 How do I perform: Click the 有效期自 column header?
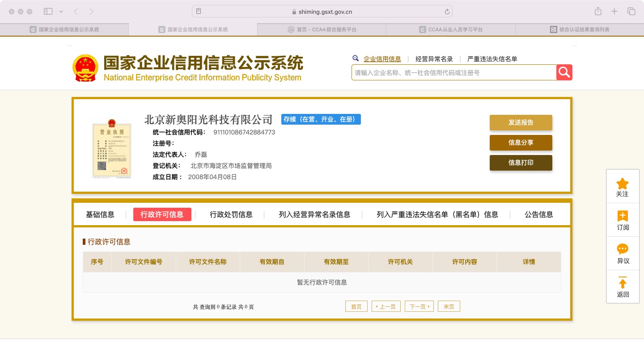tap(272, 262)
